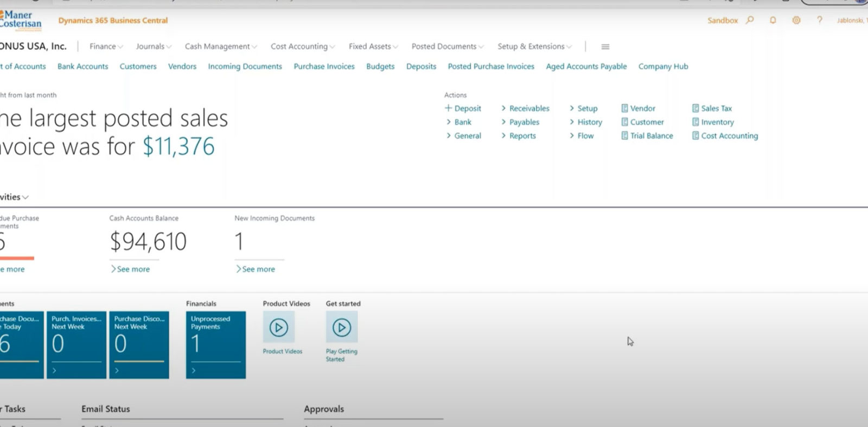Open the hamburger menu icon in navigation
Screen dimensions: 868x427
pyautogui.click(x=605, y=47)
